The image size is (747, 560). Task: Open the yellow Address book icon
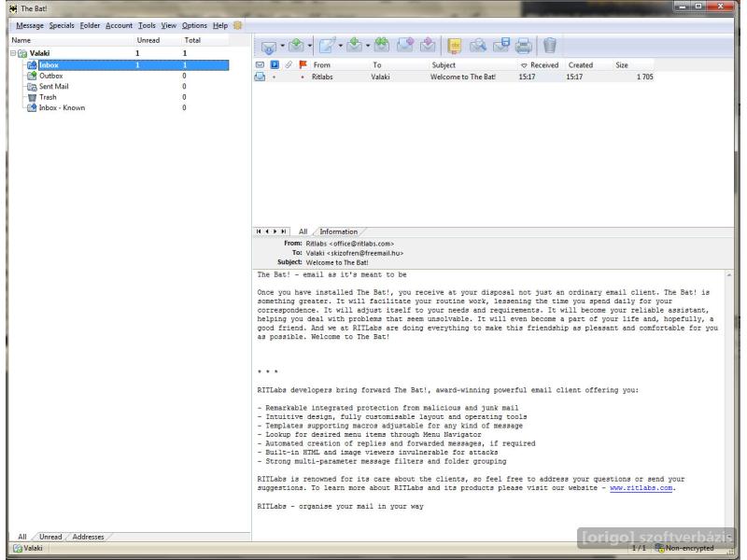pos(455,46)
